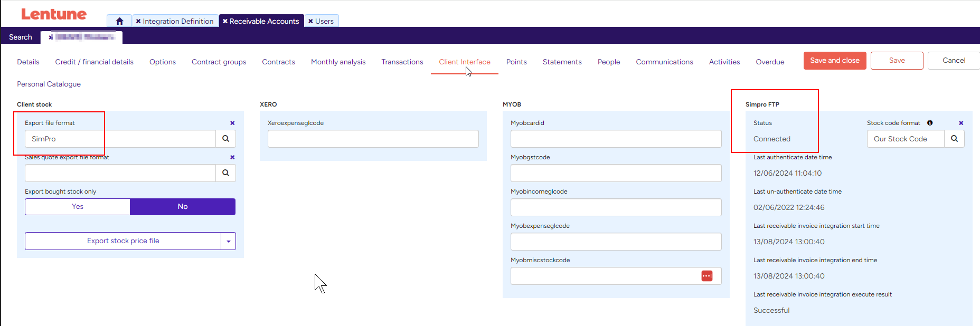This screenshot has width=980, height=326.
Task: Click the XERO section heading
Action: [268, 104]
